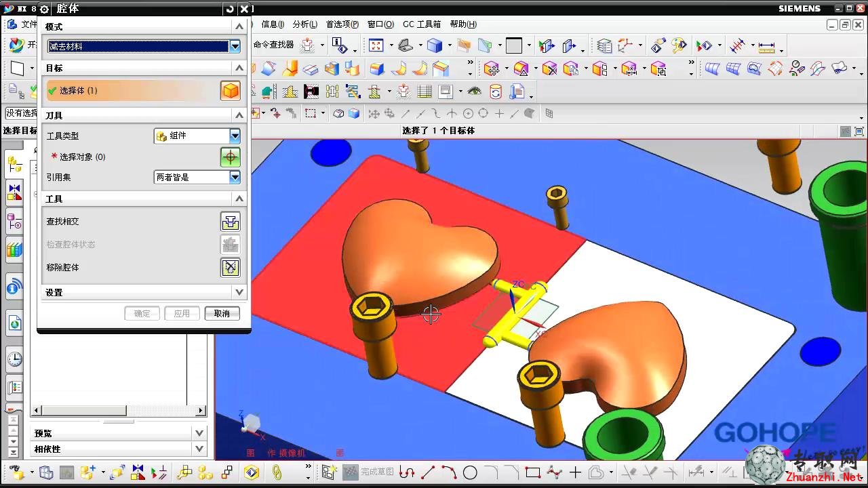
Task: Expand the 相依性 panel
Action: 199,449
